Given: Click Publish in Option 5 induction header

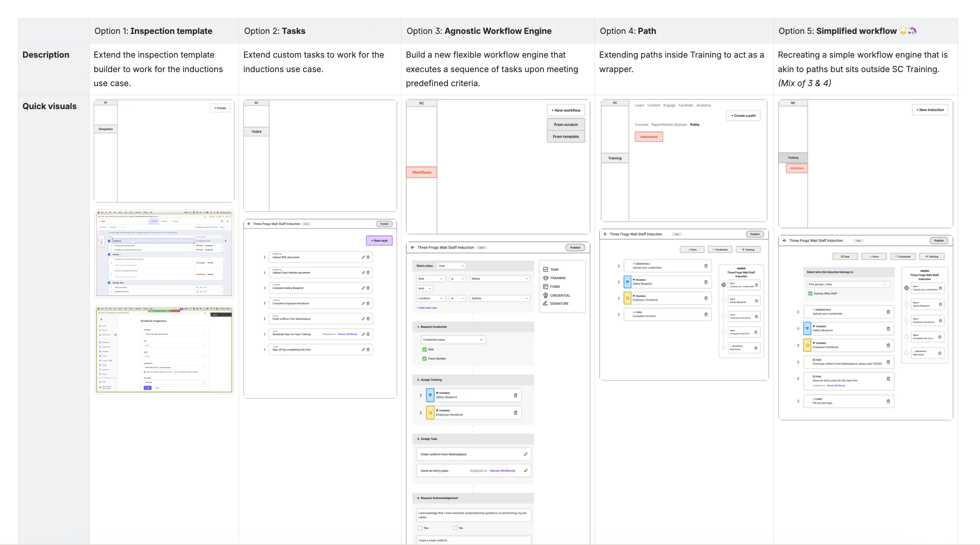Looking at the screenshot, I should pyautogui.click(x=939, y=241).
